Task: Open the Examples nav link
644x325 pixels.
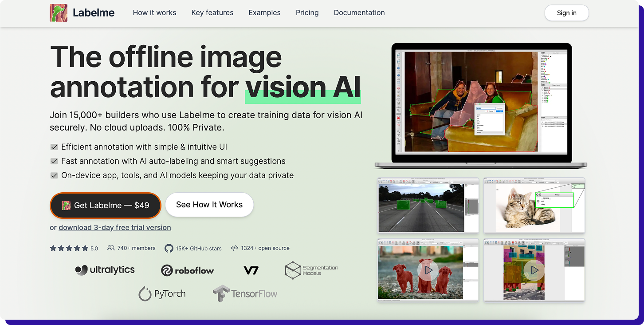Action: point(264,13)
